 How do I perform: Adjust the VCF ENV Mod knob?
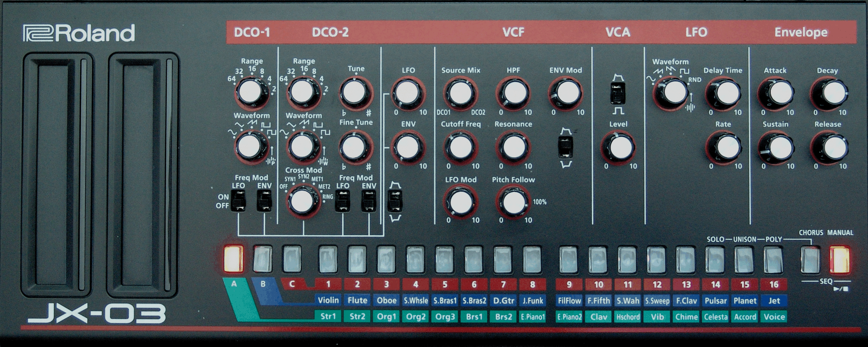(x=566, y=93)
